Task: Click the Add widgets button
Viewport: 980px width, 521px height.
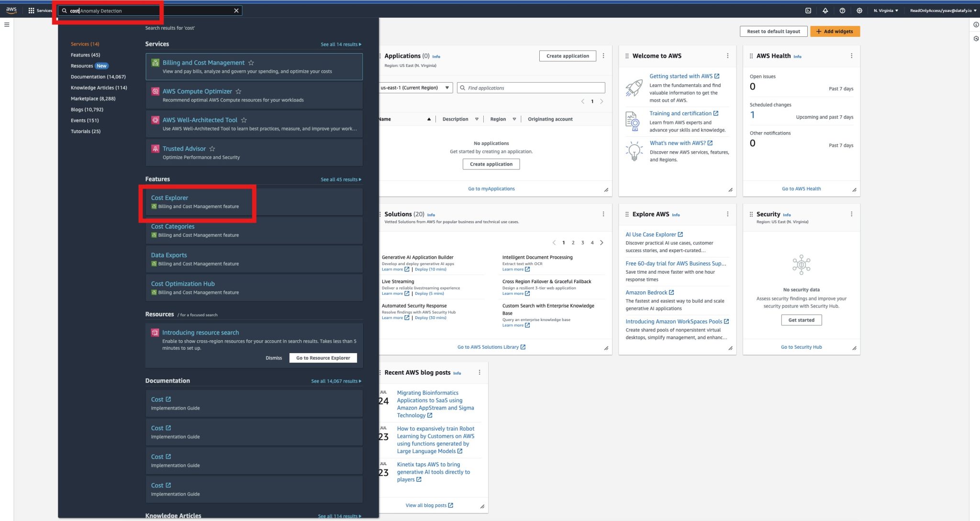Action: point(835,31)
